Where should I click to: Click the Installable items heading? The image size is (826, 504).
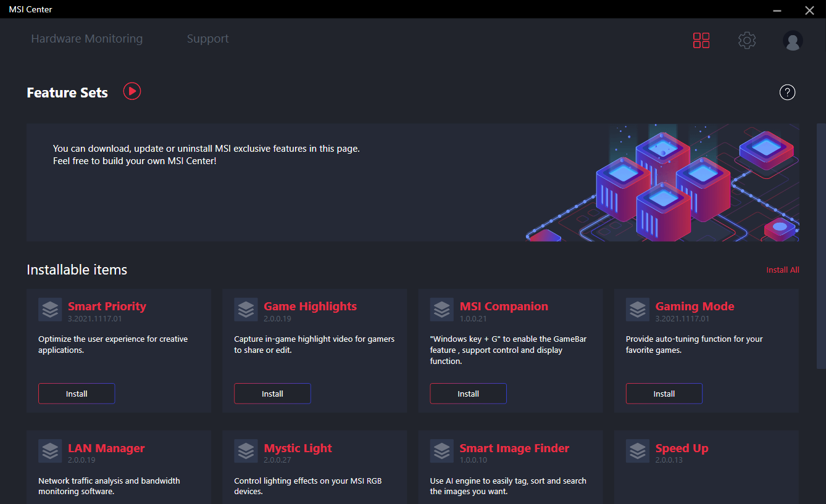click(x=77, y=270)
